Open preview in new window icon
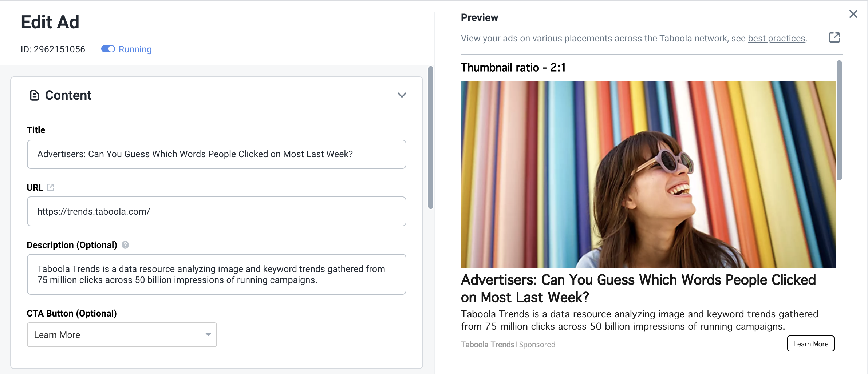Image resolution: width=868 pixels, height=374 pixels. (x=834, y=37)
